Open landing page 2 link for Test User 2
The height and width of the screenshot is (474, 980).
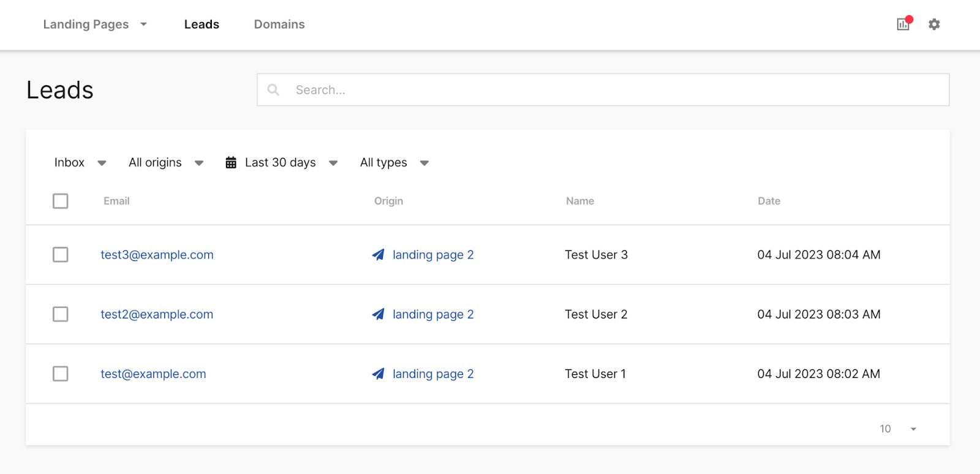click(433, 314)
